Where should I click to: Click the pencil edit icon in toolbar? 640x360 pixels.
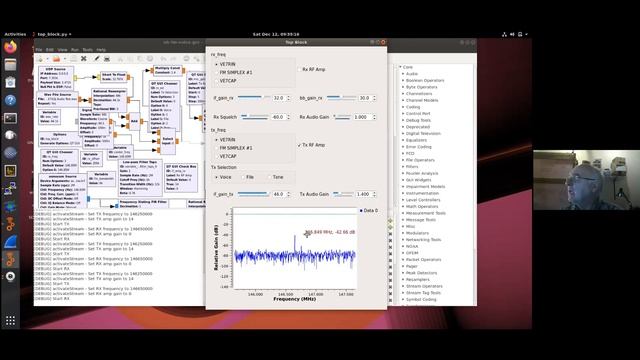click(97, 59)
